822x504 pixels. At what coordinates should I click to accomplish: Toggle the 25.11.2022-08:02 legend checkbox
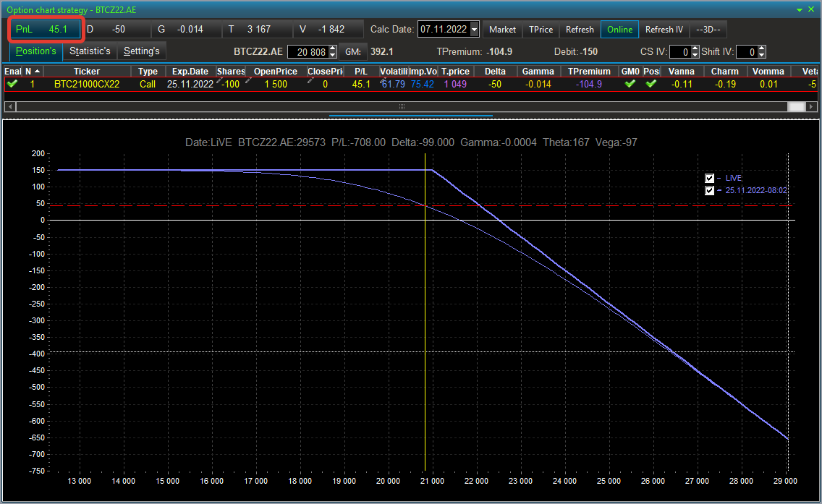pos(709,191)
